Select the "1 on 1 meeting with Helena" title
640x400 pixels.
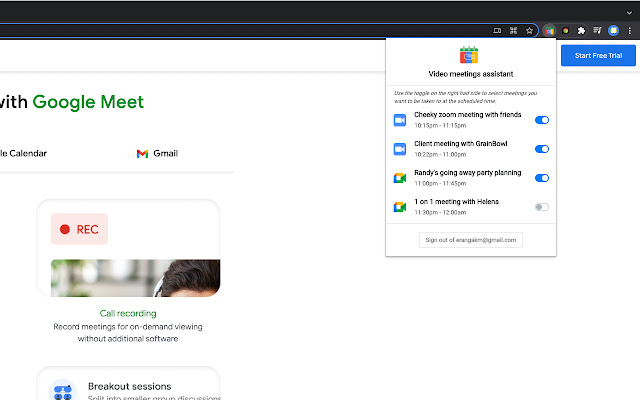456,202
